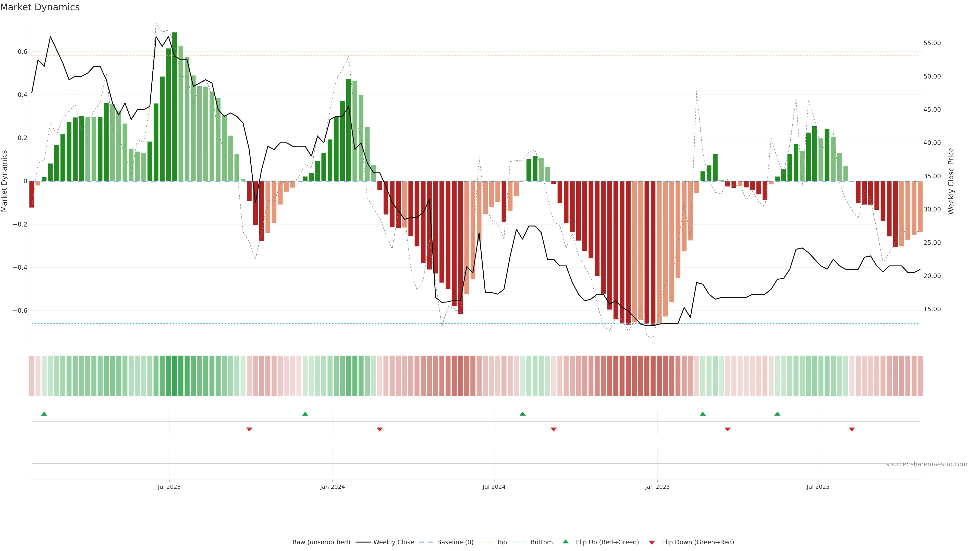Click the Jul 2024 axis label

(494, 487)
